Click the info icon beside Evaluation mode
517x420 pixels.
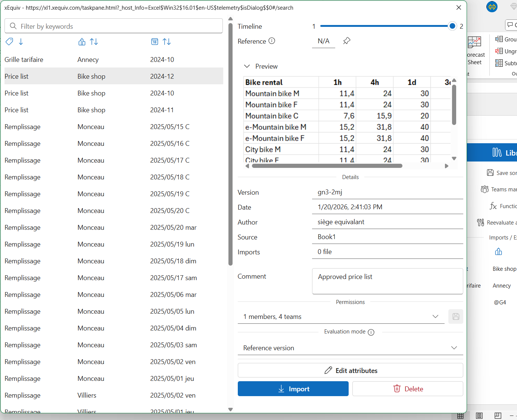tap(371, 332)
